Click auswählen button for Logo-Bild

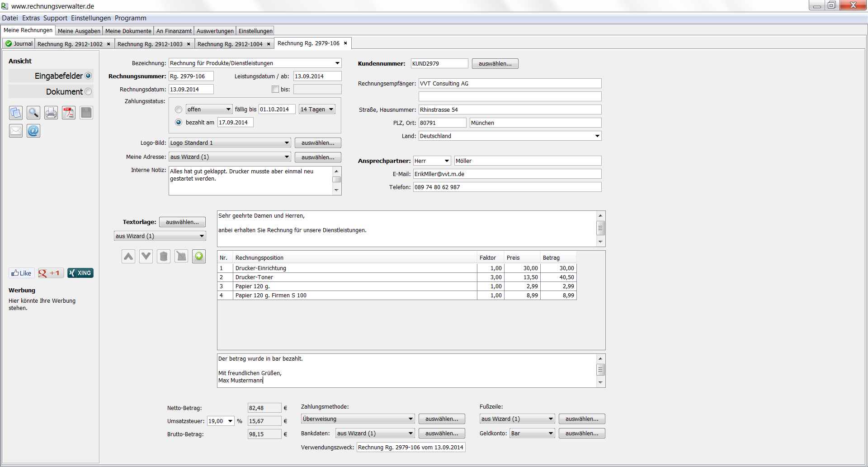tap(318, 143)
